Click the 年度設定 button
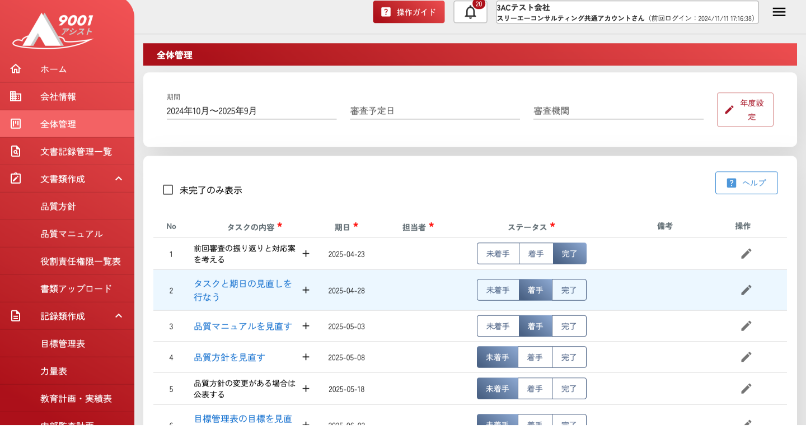 (x=745, y=109)
